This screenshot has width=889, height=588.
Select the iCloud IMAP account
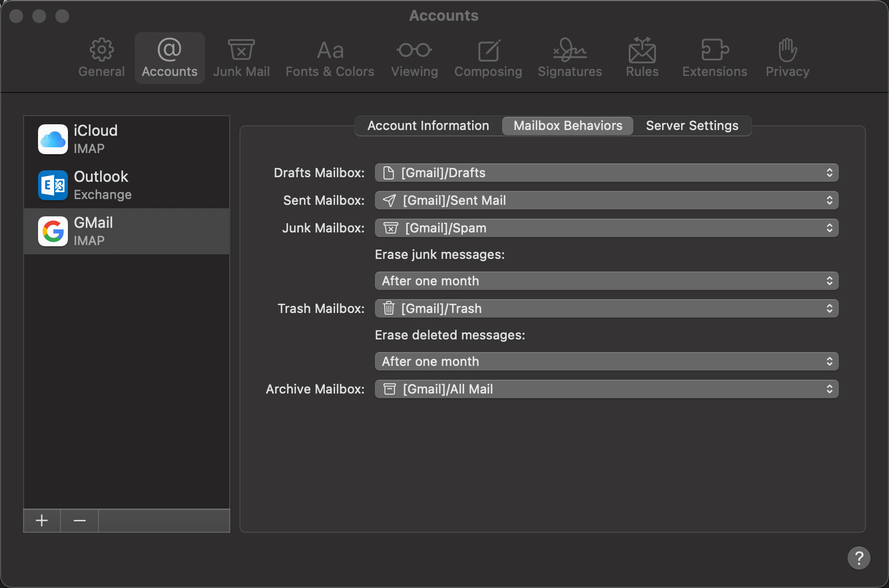(127, 139)
